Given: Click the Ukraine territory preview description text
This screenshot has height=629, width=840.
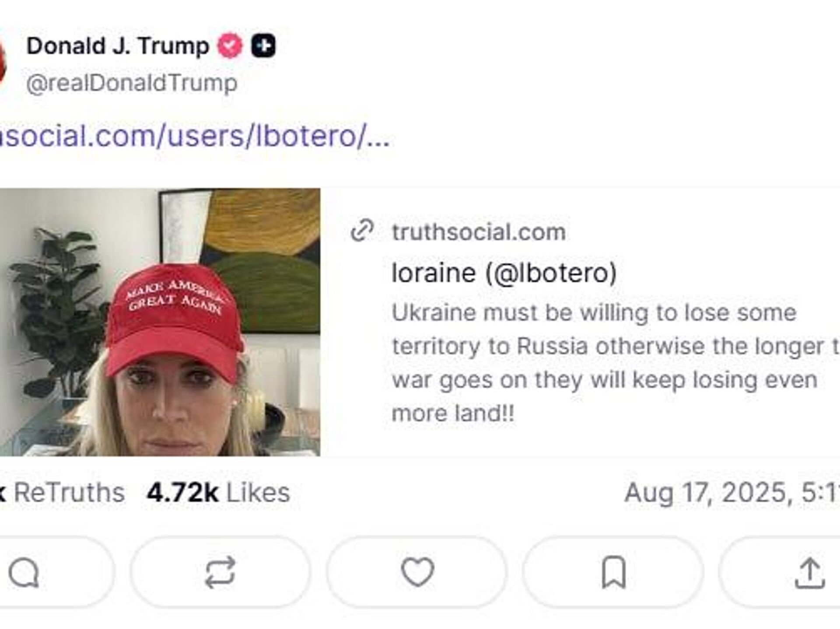Looking at the screenshot, I should click(x=604, y=363).
